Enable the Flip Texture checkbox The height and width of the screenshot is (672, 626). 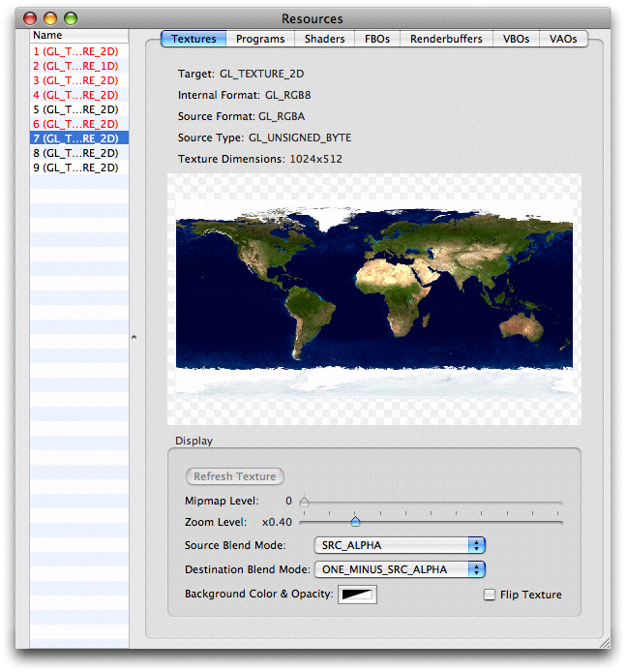pyautogui.click(x=490, y=595)
